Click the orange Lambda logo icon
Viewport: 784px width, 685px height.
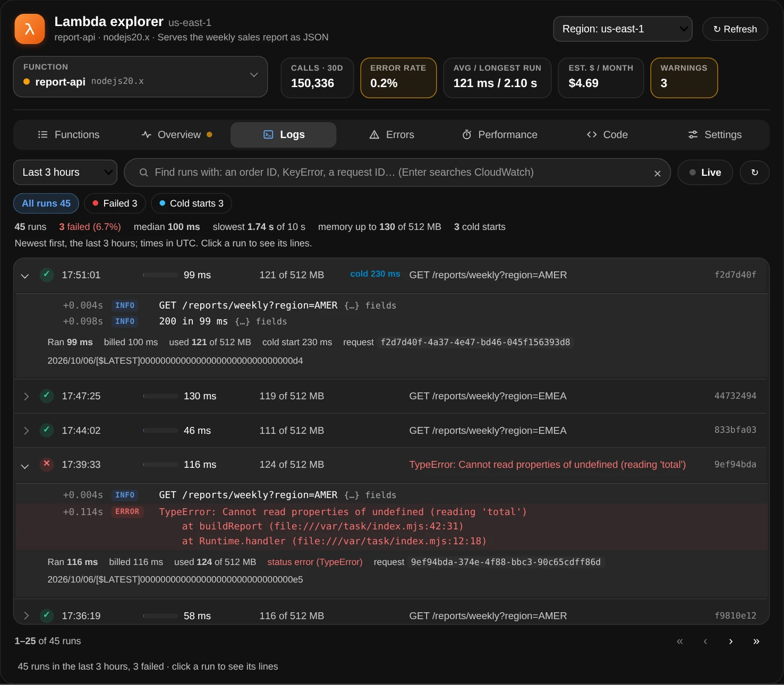(30, 29)
